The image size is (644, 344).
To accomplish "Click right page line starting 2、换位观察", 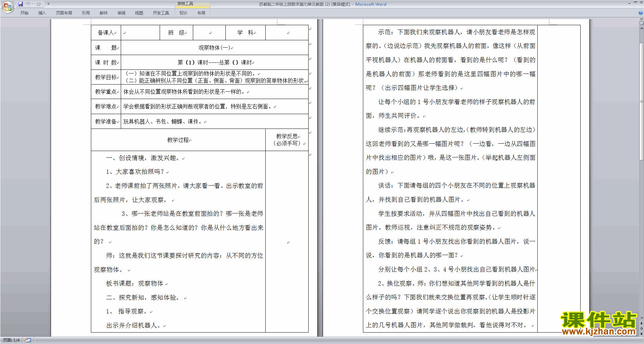I will point(456,284).
